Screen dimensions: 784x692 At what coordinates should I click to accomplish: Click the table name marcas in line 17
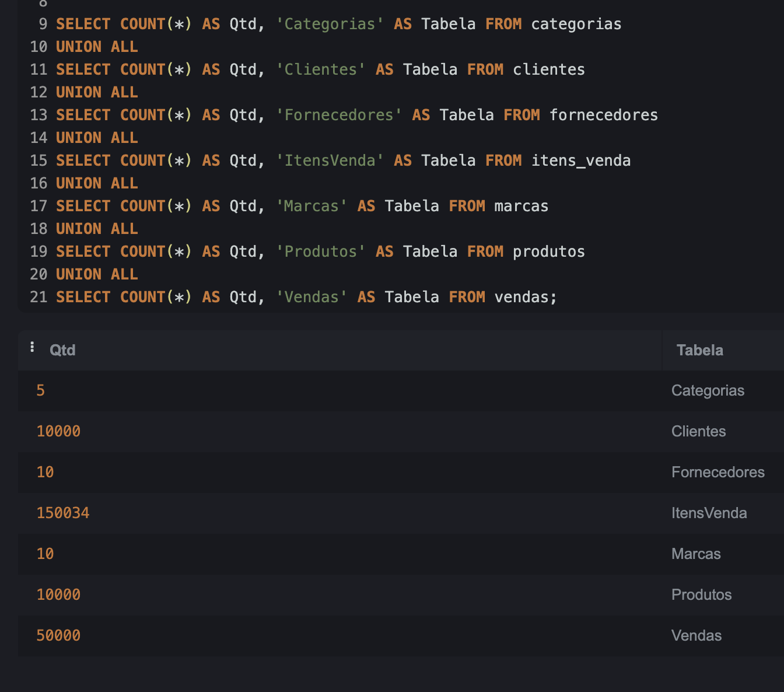(521, 206)
